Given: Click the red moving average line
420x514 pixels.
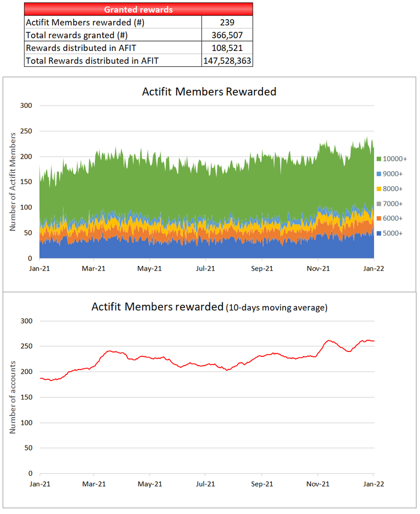Looking at the screenshot, I should [x=206, y=364].
